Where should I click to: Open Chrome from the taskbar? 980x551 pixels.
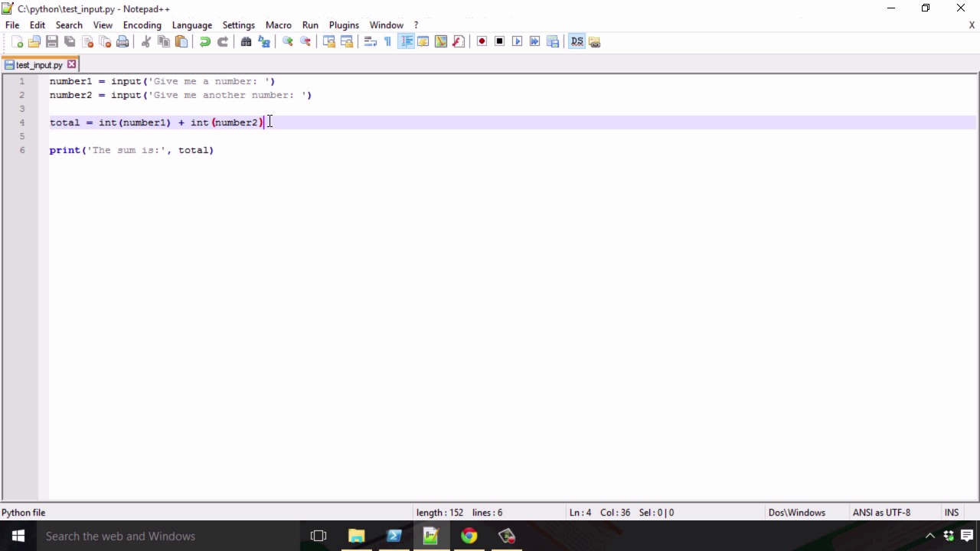(x=469, y=536)
